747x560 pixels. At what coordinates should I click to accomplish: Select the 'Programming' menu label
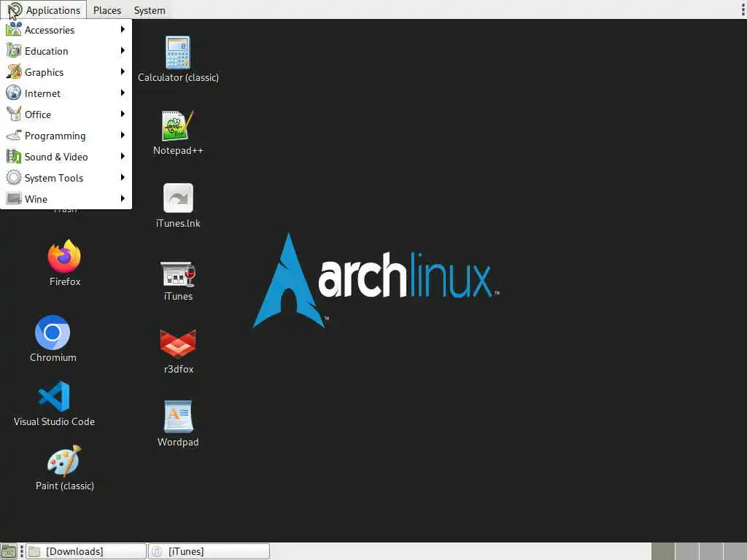pos(55,136)
